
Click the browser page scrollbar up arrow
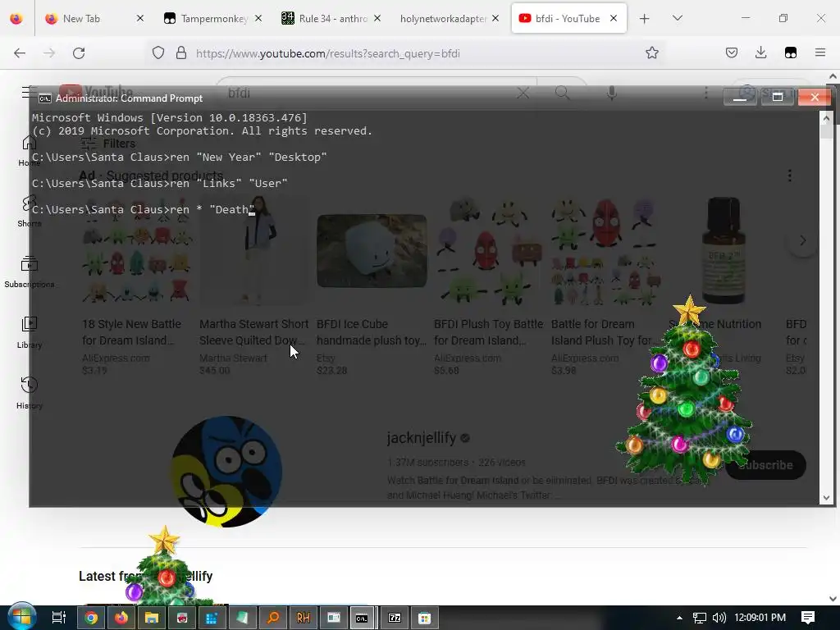click(x=833, y=76)
